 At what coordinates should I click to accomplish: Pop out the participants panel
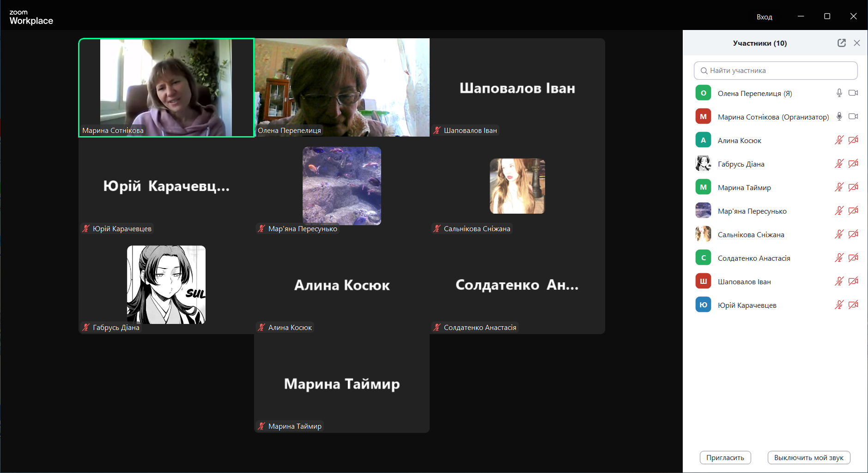point(842,43)
